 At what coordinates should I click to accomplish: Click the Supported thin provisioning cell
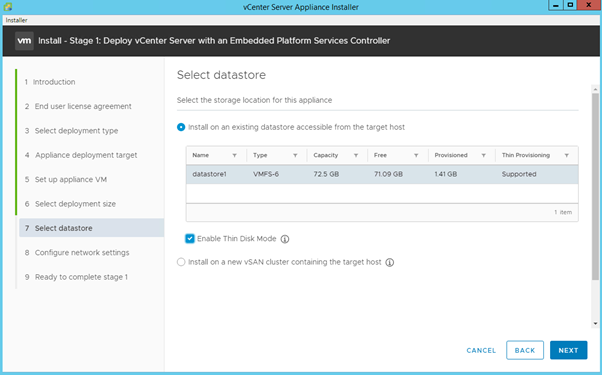519,174
